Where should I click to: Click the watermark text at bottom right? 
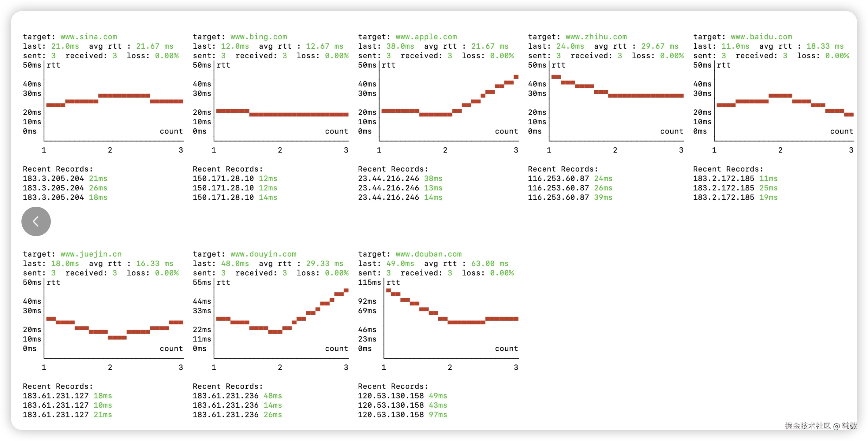coord(820,426)
